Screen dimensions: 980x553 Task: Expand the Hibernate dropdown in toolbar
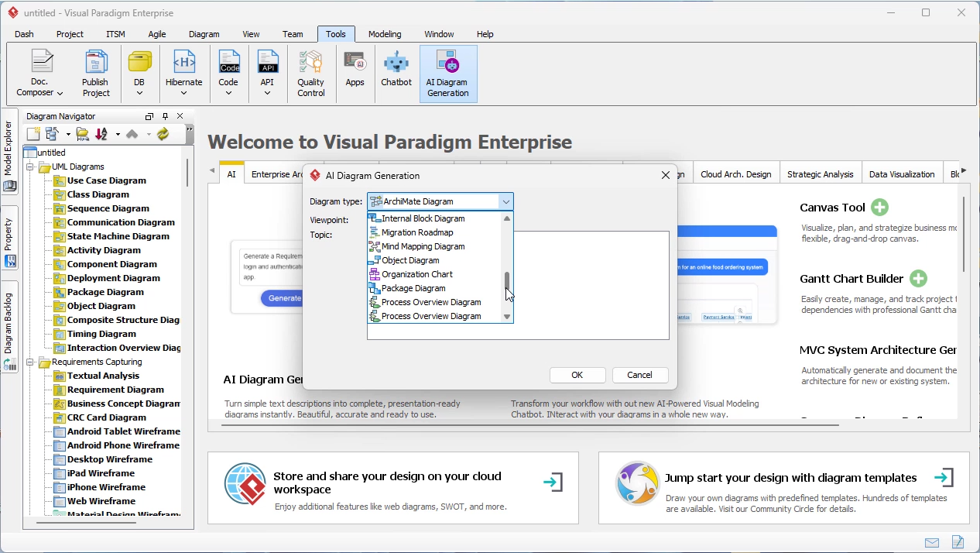[183, 93]
